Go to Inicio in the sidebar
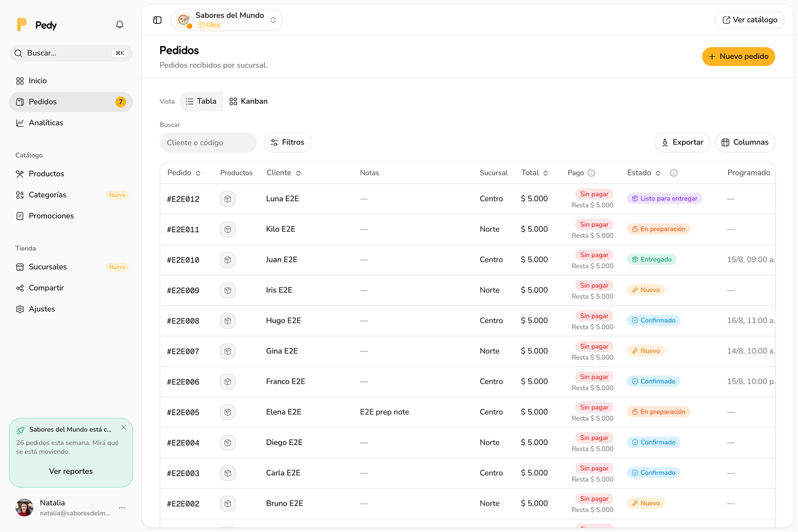The image size is (798, 532). click(71, 81)
